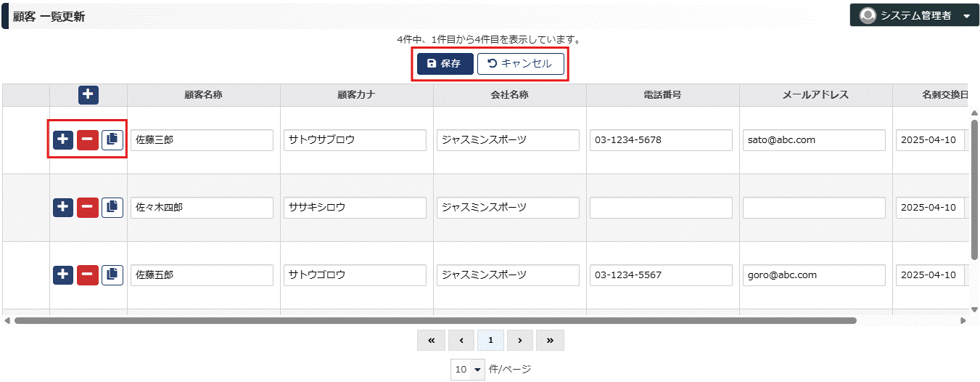The width and height of the screenshot is (980, 382).
Task: Edit email field goro@abc.com
Action: (814, 275)
